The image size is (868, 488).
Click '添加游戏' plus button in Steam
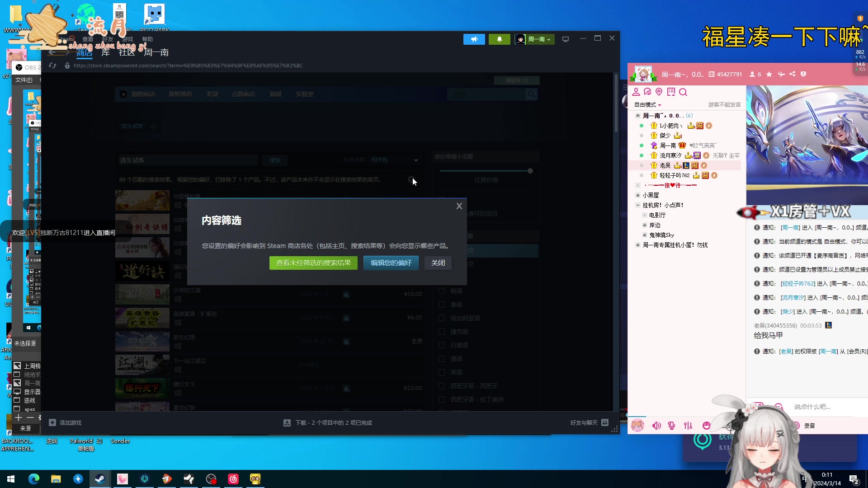pos(65,423)
